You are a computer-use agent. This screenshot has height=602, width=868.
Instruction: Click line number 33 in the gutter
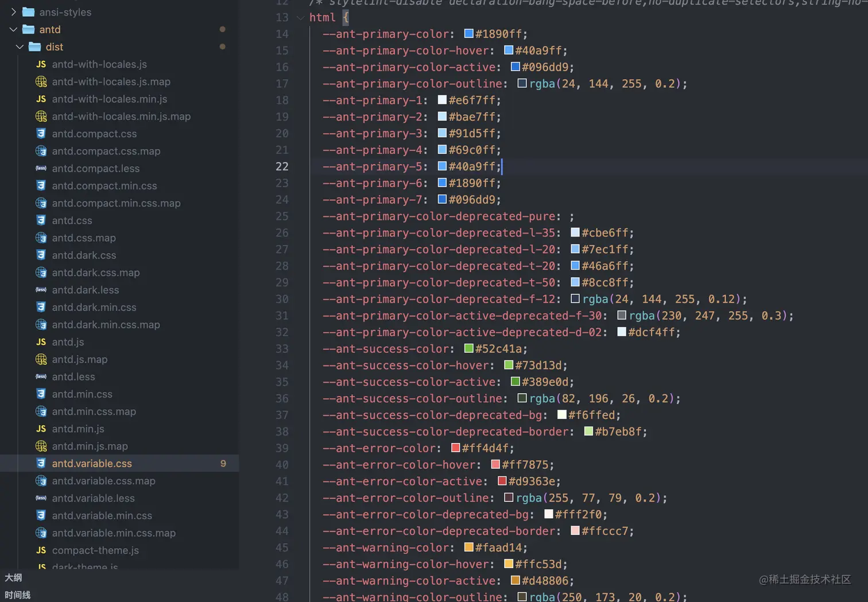(282, 349)
